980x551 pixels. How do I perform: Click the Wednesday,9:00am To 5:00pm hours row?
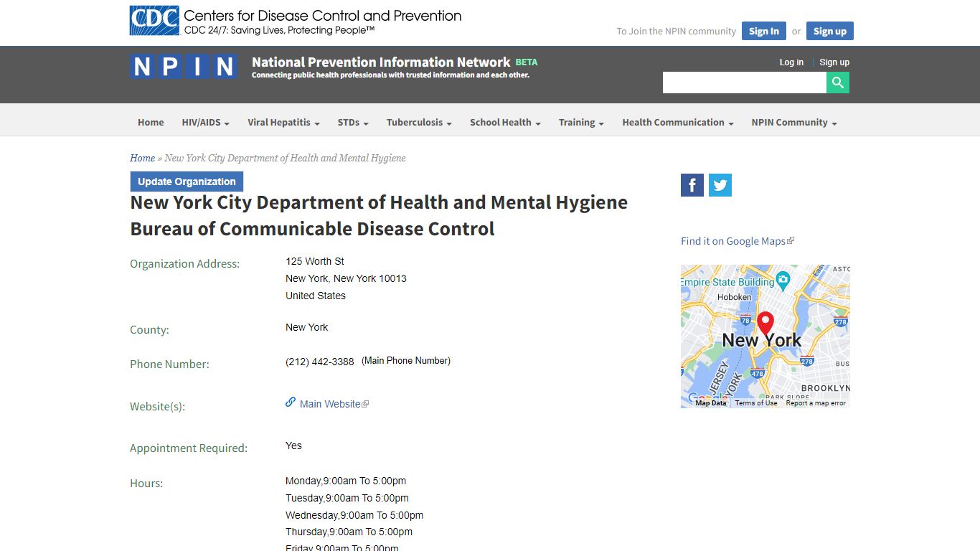click(354, 515)
